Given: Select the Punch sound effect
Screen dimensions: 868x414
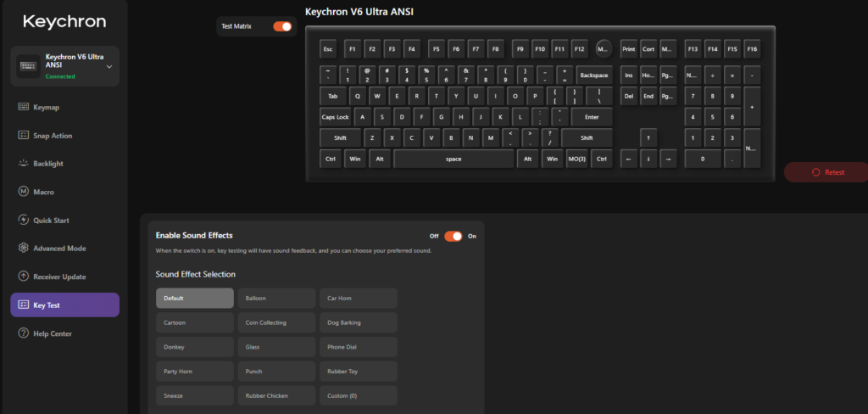Looking at the screenshot, I should pyautogui.click(x=277, y=372).
